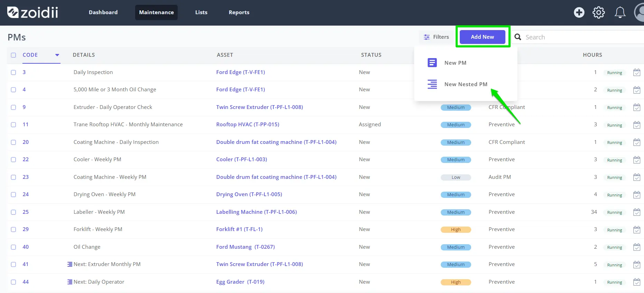644x293 pixels.
Task: Open PM code 40 link
Action: pos(26,247)
